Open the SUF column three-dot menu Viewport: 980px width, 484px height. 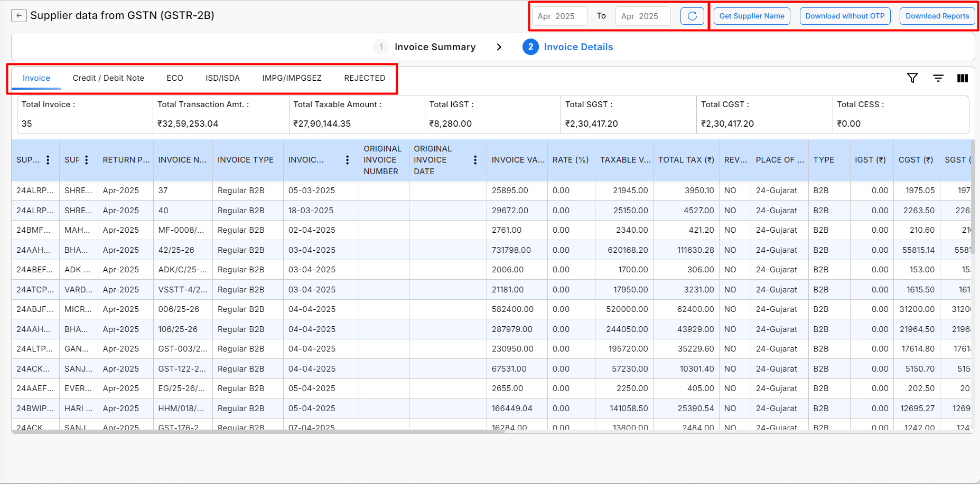point(87,160)
